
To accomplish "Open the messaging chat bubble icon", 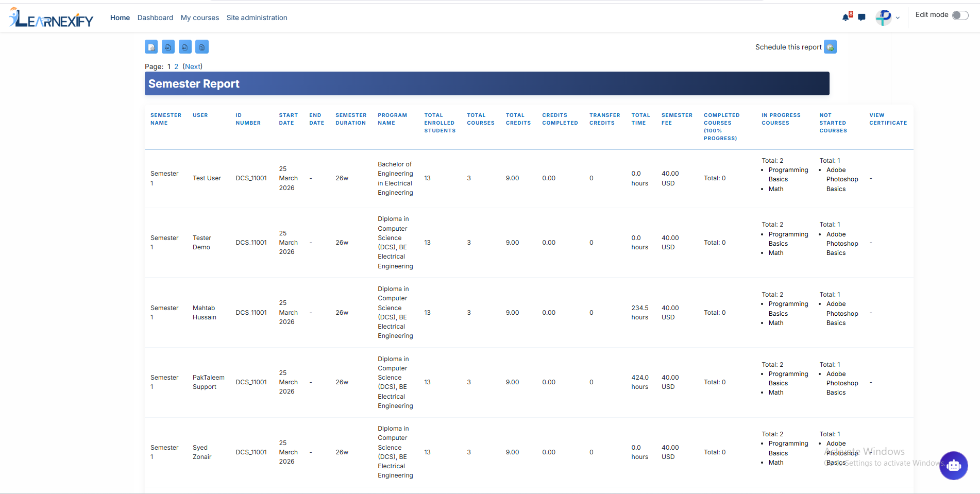I will pos(861,18).
